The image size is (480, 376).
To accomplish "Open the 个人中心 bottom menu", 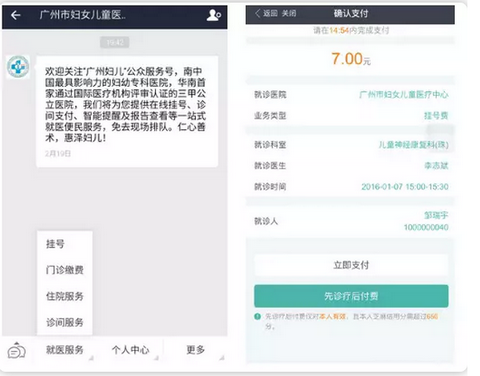I will click(x=130, y=350).
